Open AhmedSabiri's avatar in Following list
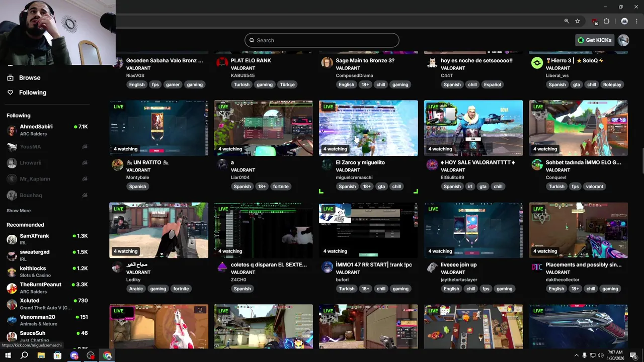Screen dimensions: 644x362 (x=12, y=130)
